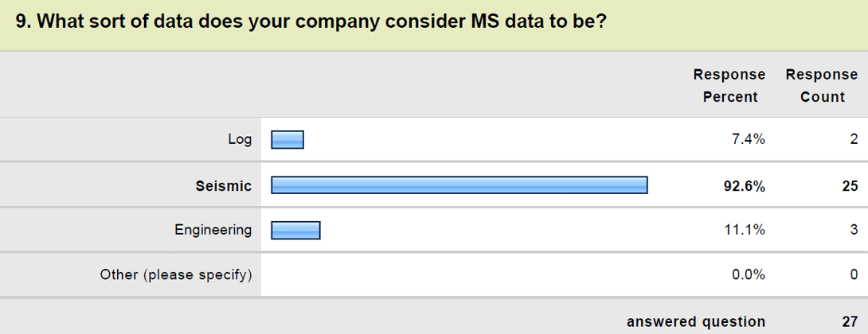Click the Response Percent column header
The width and height of the screenshot is (868, 334).
pyautogui.click(x=729, y=86)
